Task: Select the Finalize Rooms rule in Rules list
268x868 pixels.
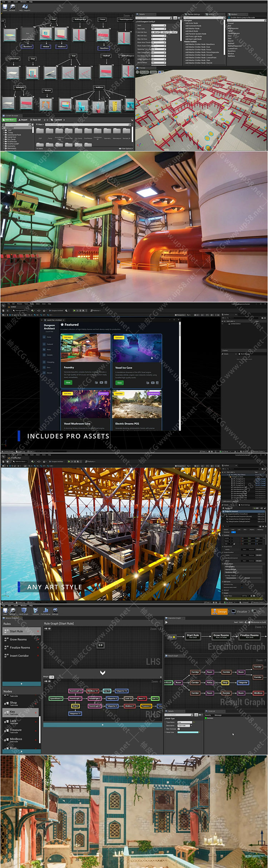Action: [21, 648]
